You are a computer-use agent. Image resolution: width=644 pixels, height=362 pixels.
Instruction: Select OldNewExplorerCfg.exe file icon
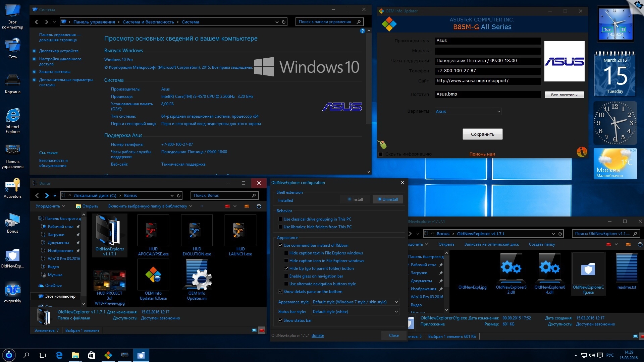(588, 274)
